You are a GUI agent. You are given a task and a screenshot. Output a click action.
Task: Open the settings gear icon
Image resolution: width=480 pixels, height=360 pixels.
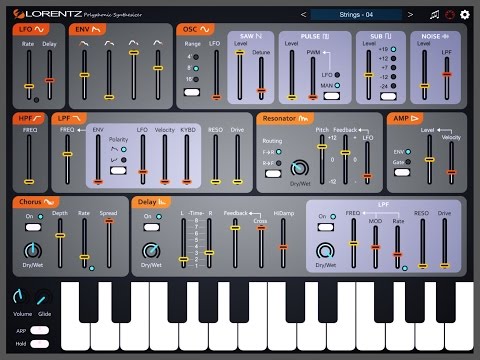(x=465, y=15)
